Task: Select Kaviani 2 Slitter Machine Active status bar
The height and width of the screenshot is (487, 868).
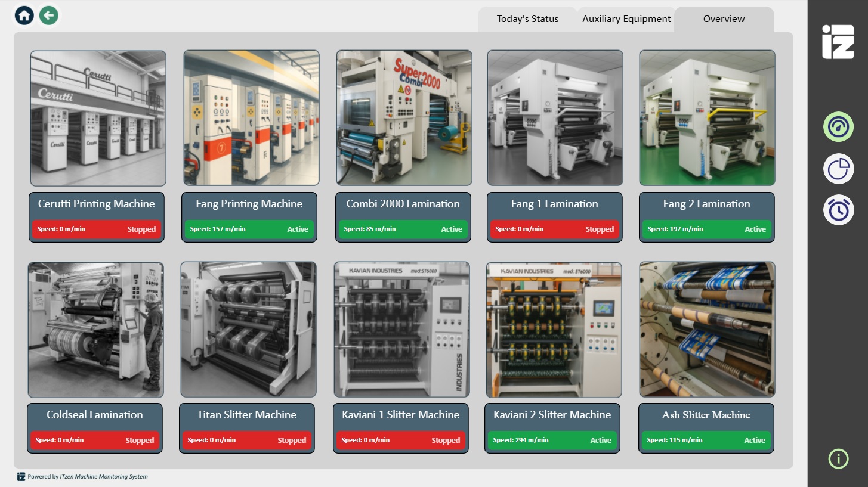Action: pyautogui.click(x=552, y=440)
